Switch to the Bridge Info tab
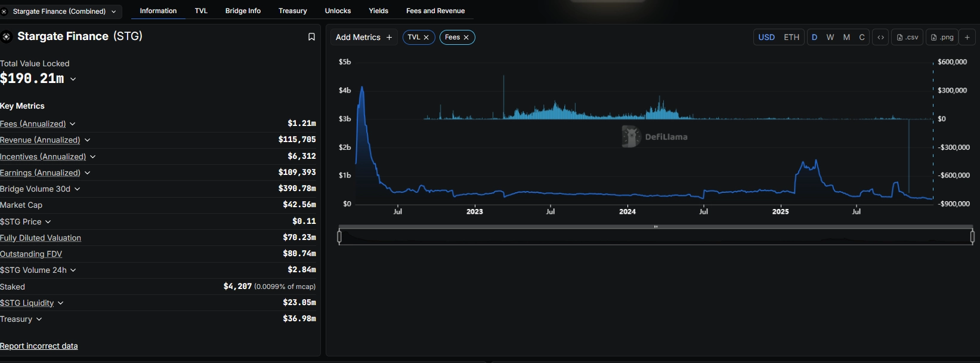Screen dimensions: 980x363 243,11
